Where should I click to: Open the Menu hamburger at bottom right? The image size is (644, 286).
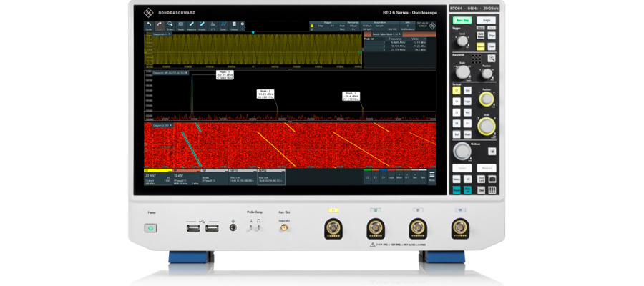pyautogui.click(x=431, y=176)
